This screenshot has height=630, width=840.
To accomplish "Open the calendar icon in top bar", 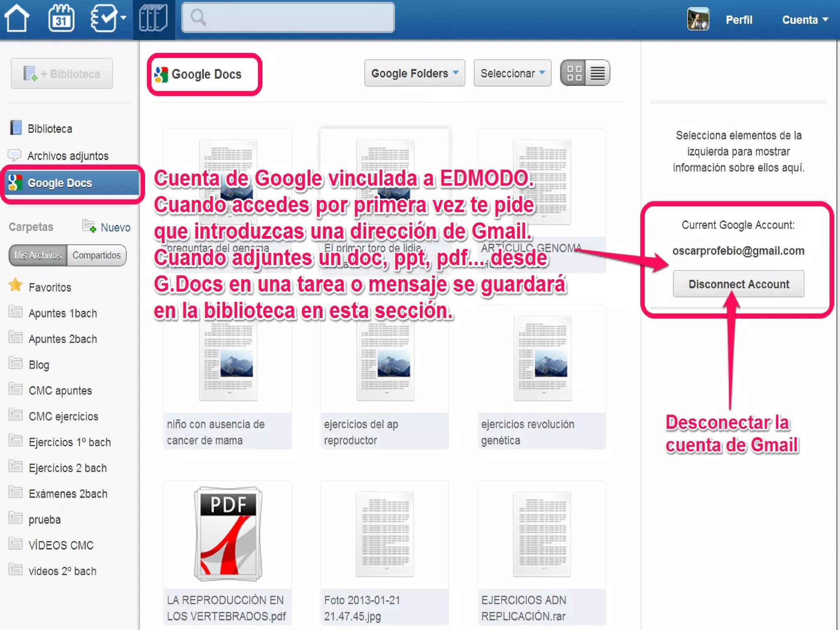I will pyautogui.click(x=61, y=18).
